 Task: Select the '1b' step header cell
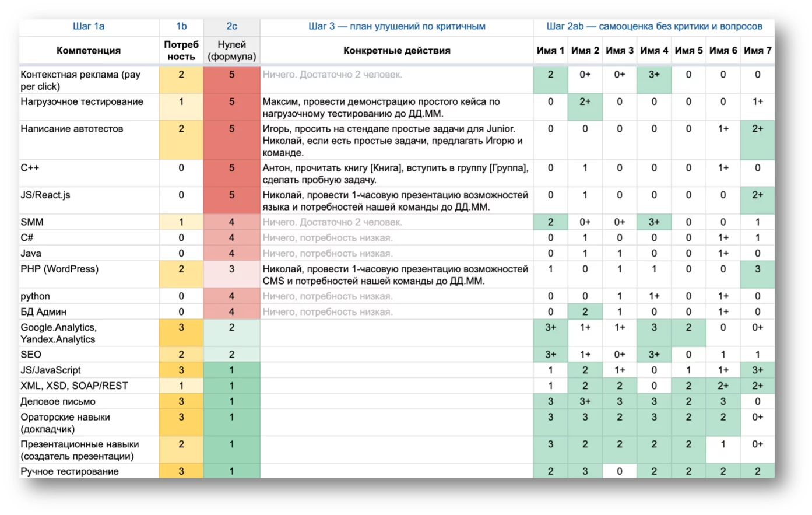click(x=181, y=26)
